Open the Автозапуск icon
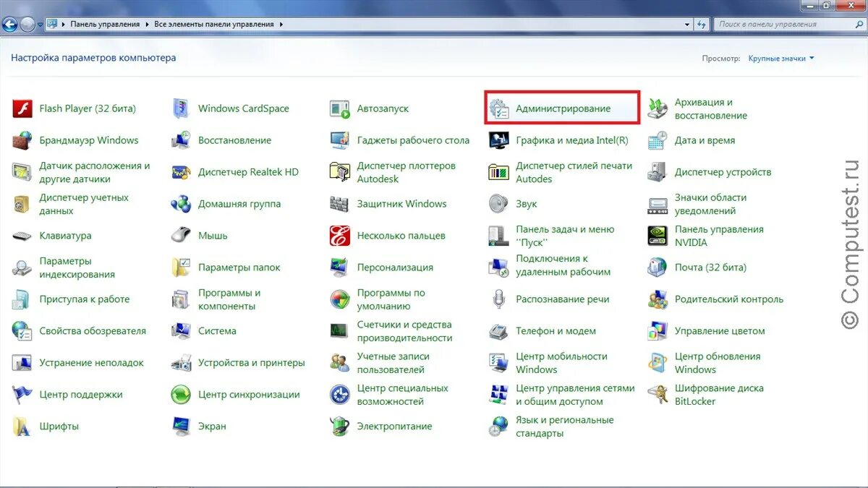This screenshot has width=868, height=488. (x=340, y=108)
